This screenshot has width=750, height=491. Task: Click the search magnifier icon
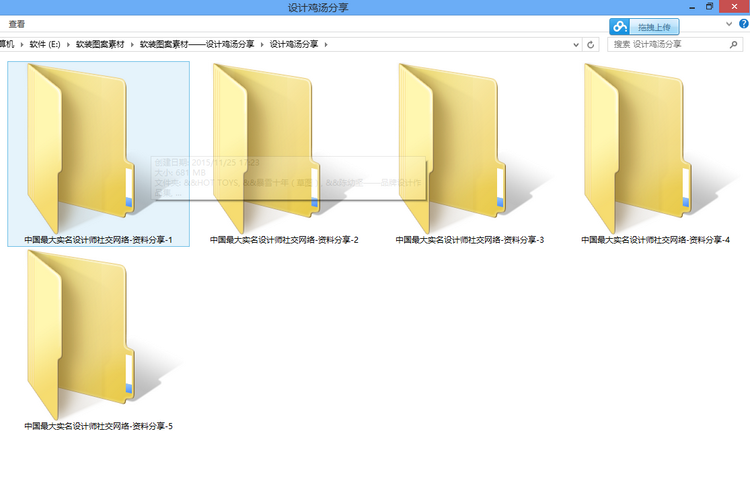734,44
